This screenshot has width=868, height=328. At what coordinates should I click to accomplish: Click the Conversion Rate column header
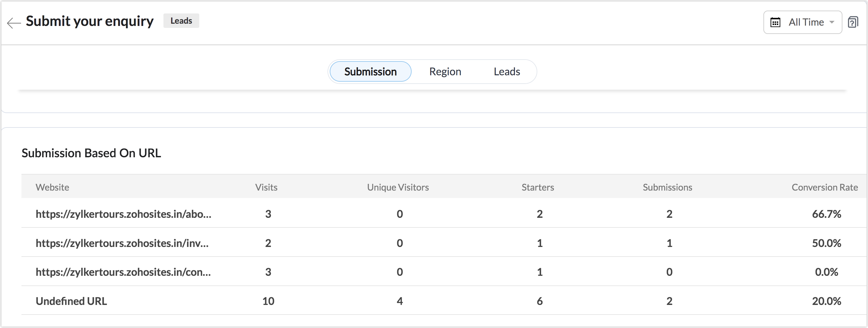coord(824,187)
